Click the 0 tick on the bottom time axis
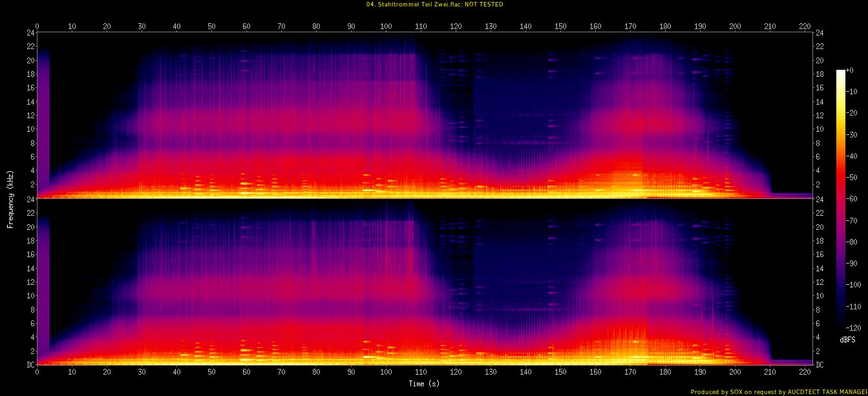 (37, 372)
